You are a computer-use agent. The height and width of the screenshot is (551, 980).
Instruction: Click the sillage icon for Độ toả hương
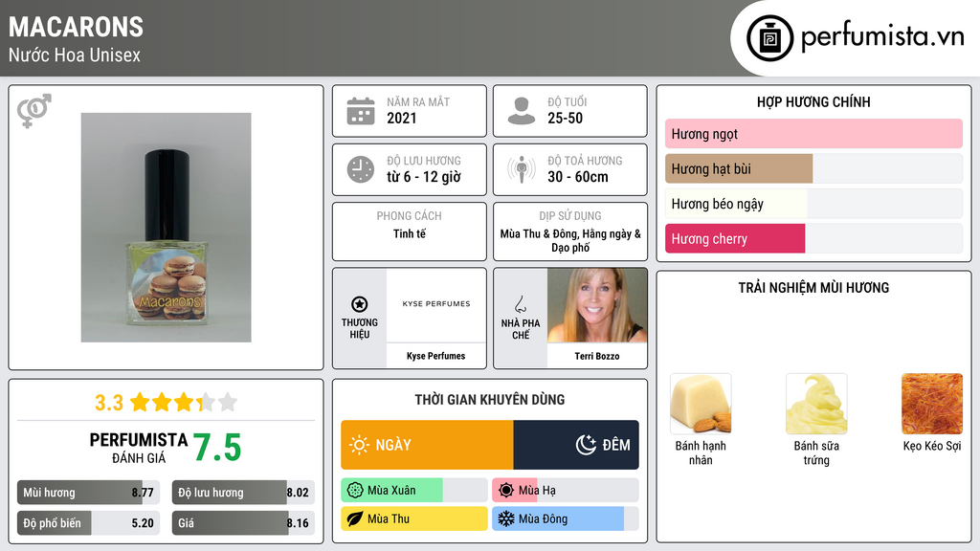[522, 169]
